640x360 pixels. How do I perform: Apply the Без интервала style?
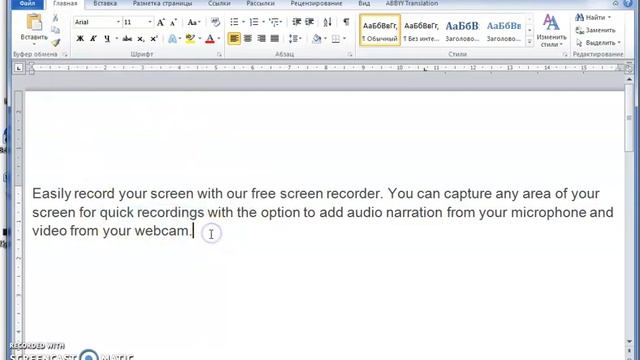pos(421,30)
